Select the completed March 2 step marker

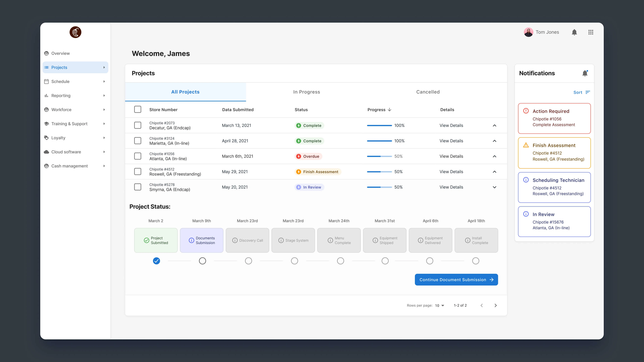[156, 261]
